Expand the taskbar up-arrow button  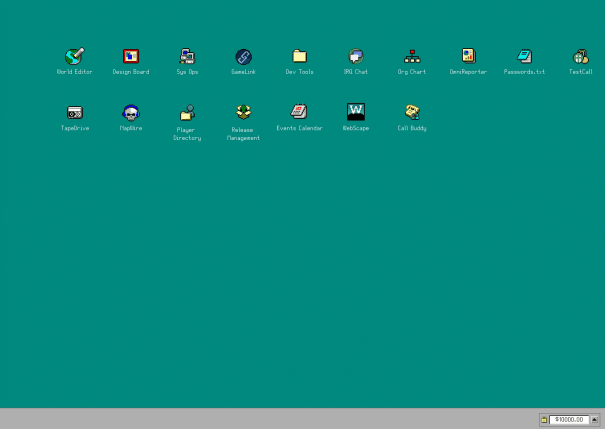click(595, 420)
